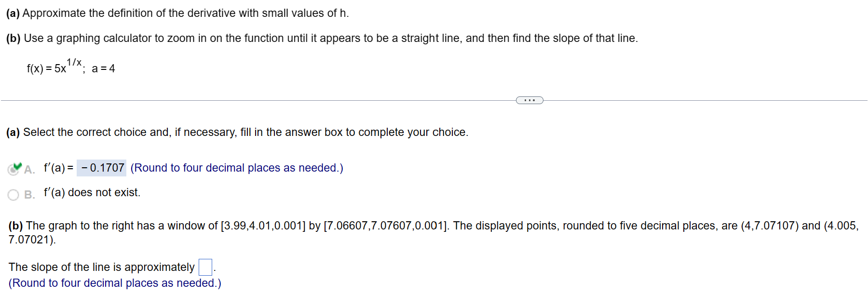868x295 pixels.
Task: Click the blue round-to-four-decimal-places note under the slope box
Action: tap(115, 283)
